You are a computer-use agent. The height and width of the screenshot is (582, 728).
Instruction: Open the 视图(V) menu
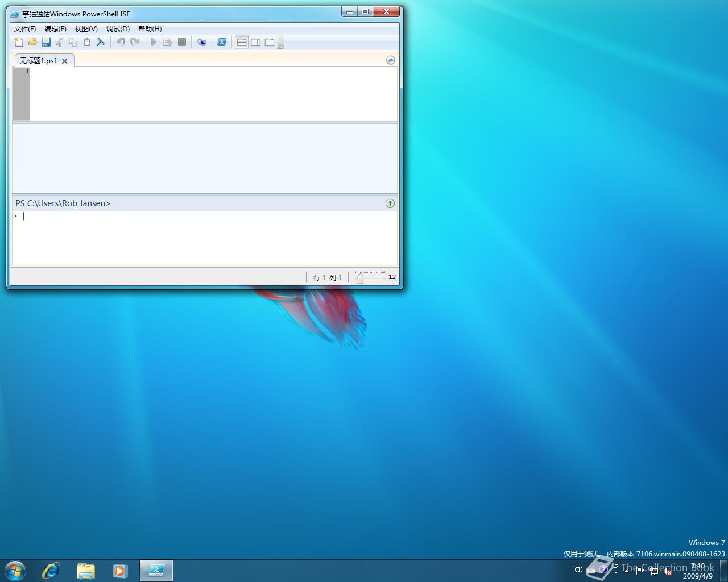click(86, 29)
